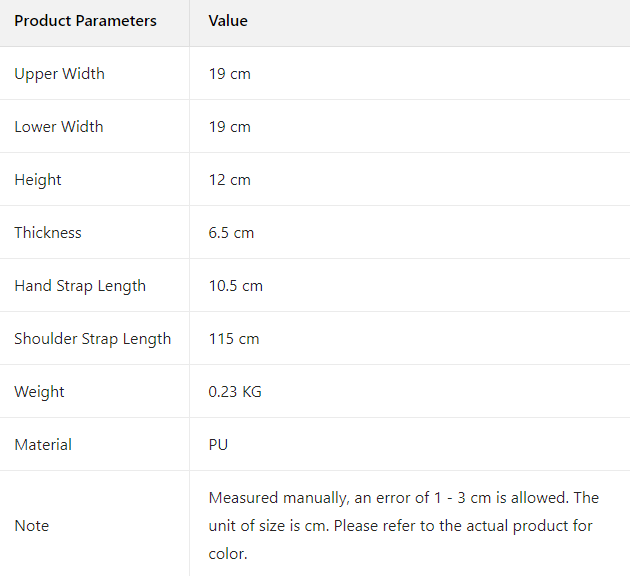Select the Lower Width label cell
The image size is (630, 576).
tap(59, 127)
